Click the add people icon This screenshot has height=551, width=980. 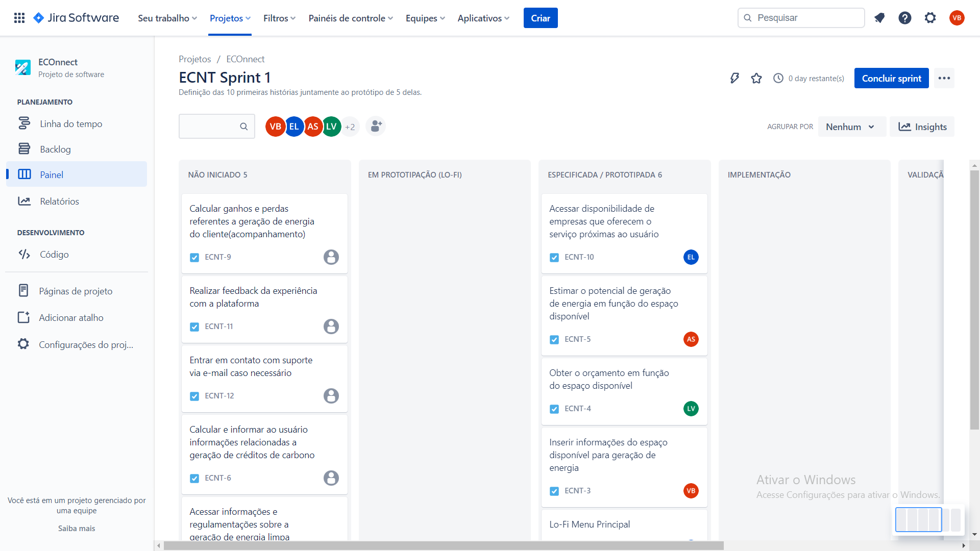coord(376,126)
